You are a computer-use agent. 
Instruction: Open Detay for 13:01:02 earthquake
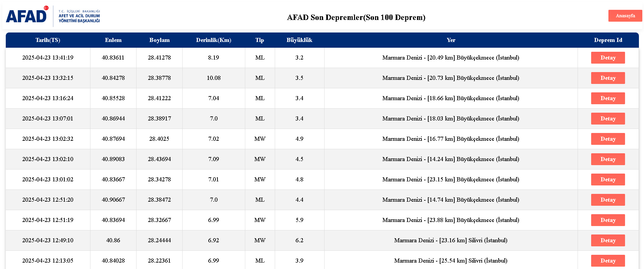(608, 180)
